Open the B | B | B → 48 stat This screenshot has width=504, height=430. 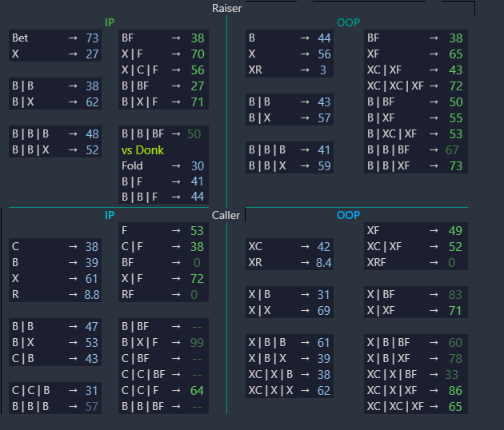pyautogui.click(x=55, y=133)
